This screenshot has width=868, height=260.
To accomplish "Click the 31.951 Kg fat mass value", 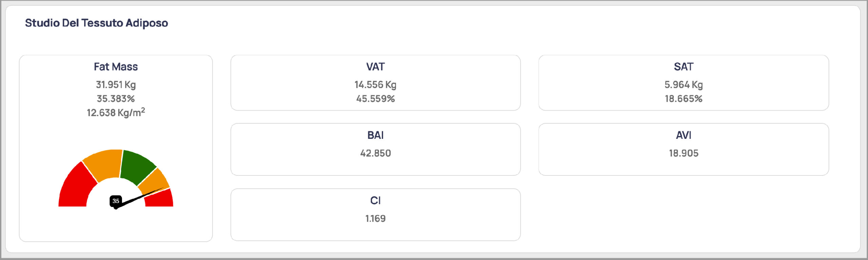I will [116, 85].
